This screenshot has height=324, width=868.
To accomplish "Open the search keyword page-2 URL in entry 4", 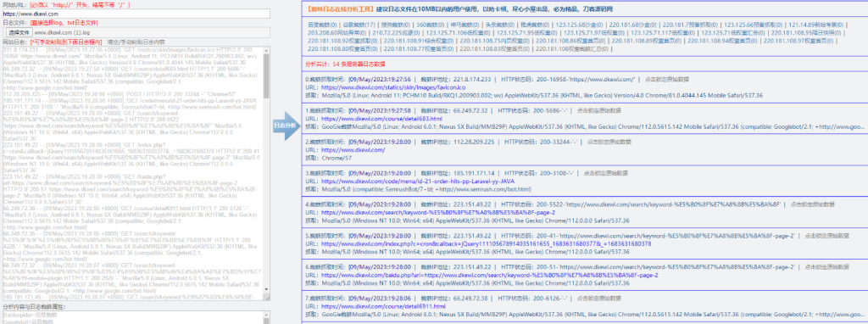I will click(438, 212).
